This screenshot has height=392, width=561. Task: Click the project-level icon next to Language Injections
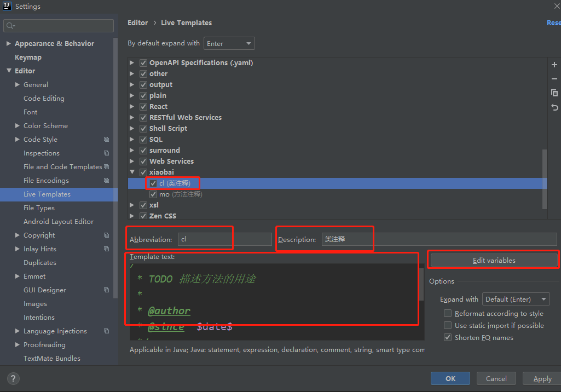pyautogui.click(x=106, y=331)
